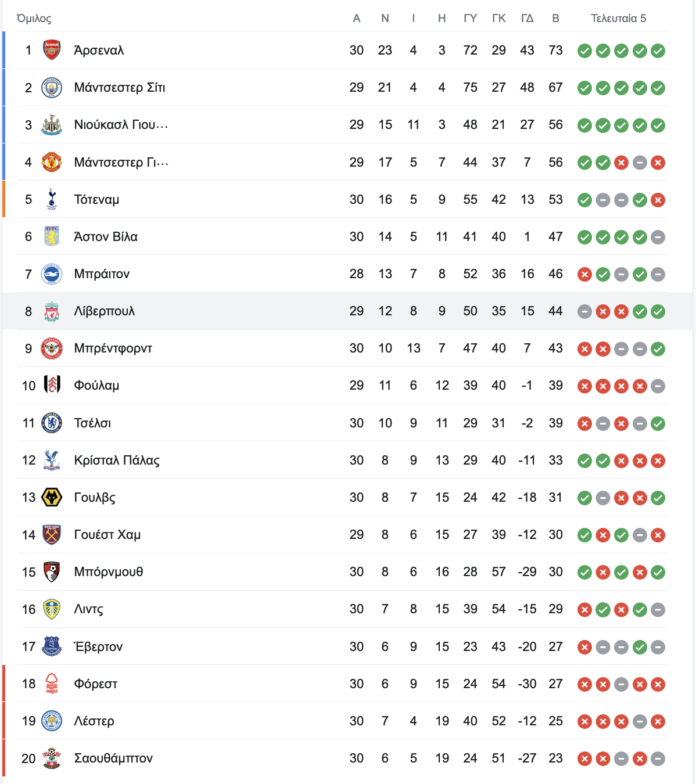This screenshot has height=784, width=696.
Task: Click the ΓΔ goal difference header
Action: point(527,18)
